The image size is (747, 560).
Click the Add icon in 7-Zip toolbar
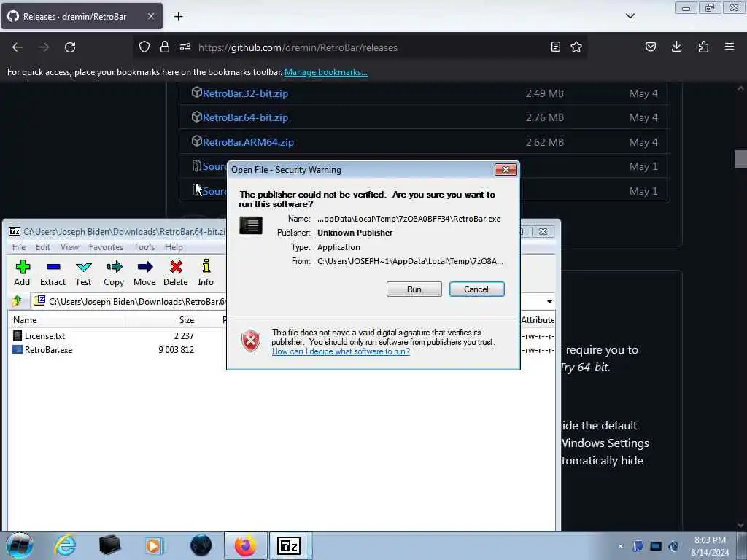pyautogui.click(x=22, y=273)
